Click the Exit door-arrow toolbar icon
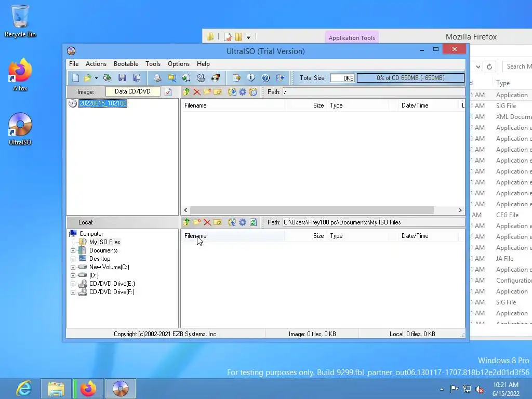The height and width of the screenshot is (399, 532). (x=280, y=78)
